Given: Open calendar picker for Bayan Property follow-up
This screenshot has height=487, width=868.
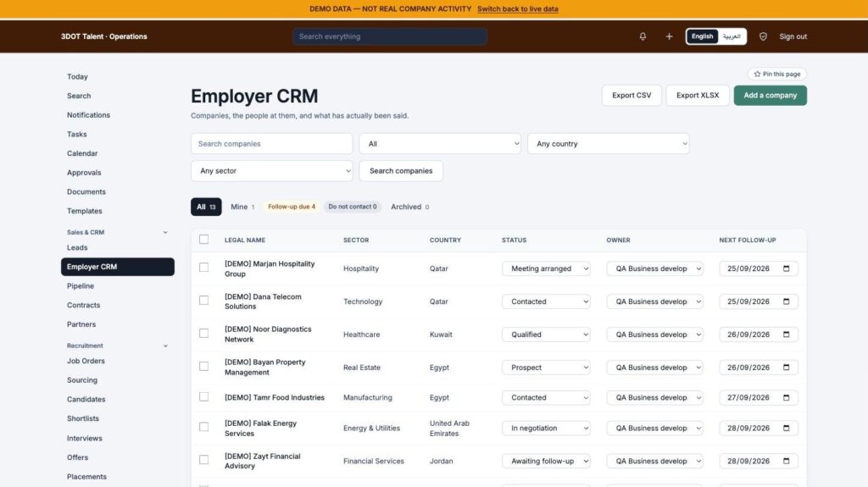Looking at the screenshot, I should point(786,368).
